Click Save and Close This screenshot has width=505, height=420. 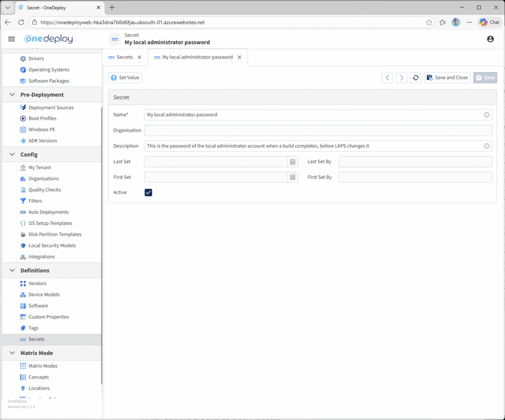[447, 77]
